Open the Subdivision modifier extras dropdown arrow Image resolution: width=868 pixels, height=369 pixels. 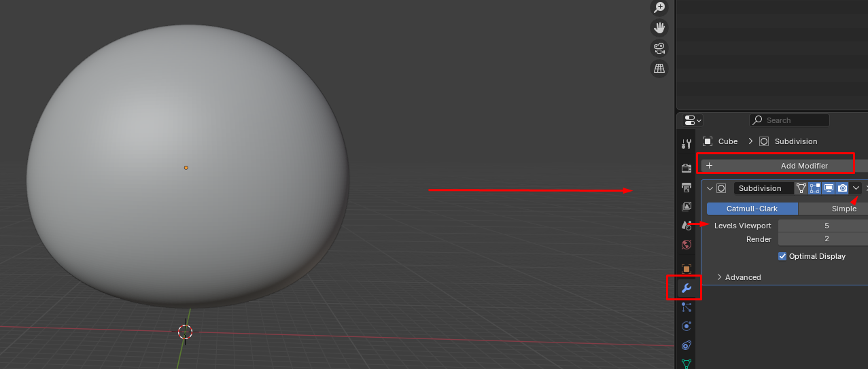(x=856, y=188)
